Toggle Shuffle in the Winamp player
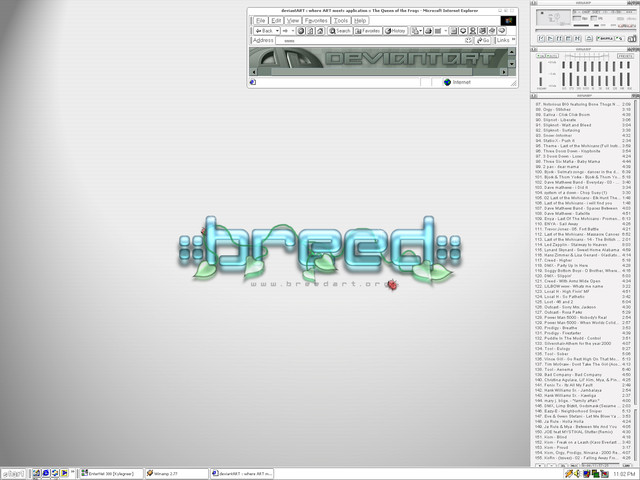Image resolution: width=640 pixels, height=480 pixels. 605,38
